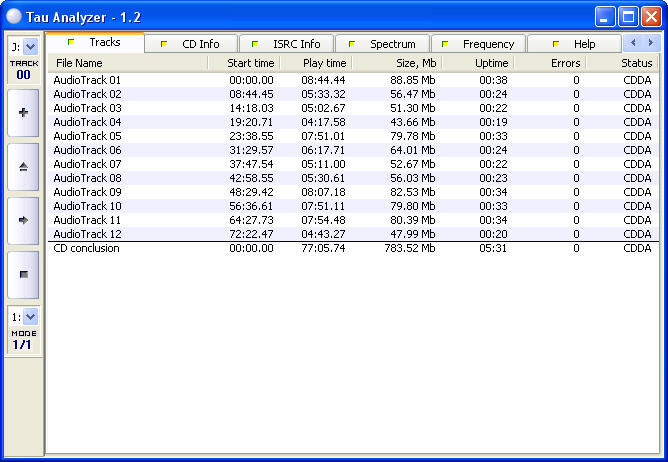Viewport: 668px width, 462px height.
Task: Open the Frequency tab
Action: coord(478,44)
